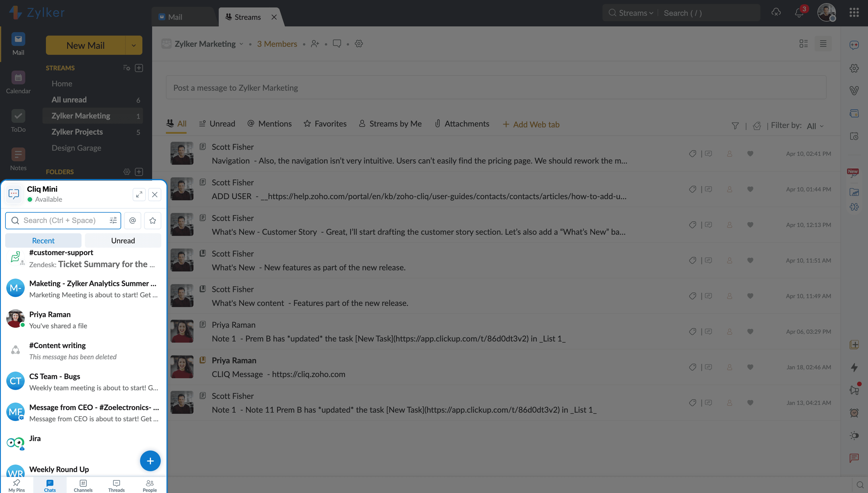The height and width of the screenshot is (493, 868).
Task: Open Threads tab in Cliq Mini
Action: click(117, 486)
